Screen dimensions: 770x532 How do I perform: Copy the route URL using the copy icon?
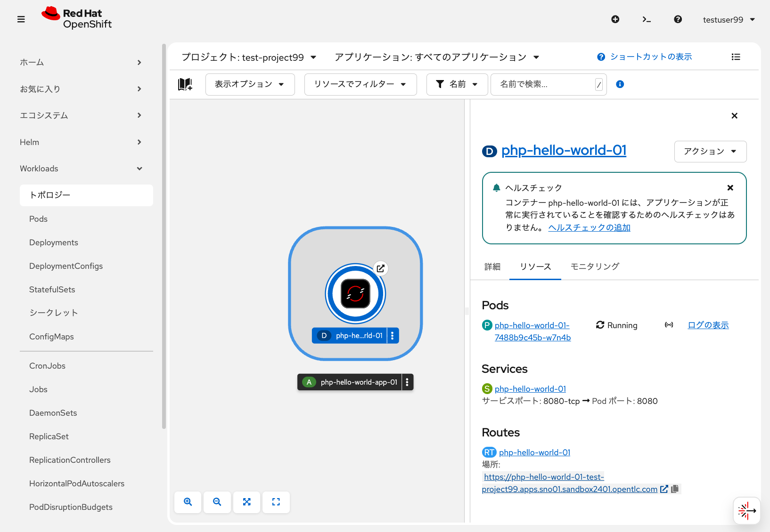point(675,489)
